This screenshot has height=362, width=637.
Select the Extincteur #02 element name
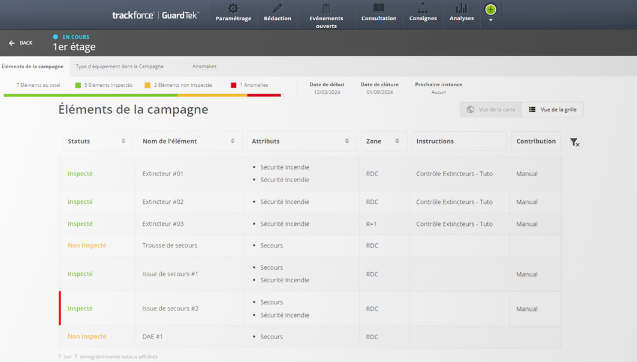point(163,202)
